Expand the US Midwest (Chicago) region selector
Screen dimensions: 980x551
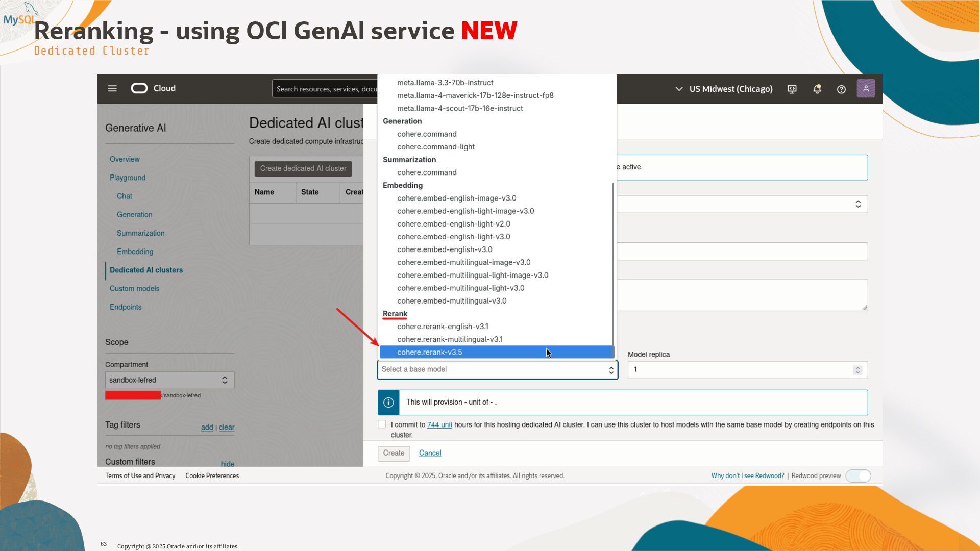point(724,89)
